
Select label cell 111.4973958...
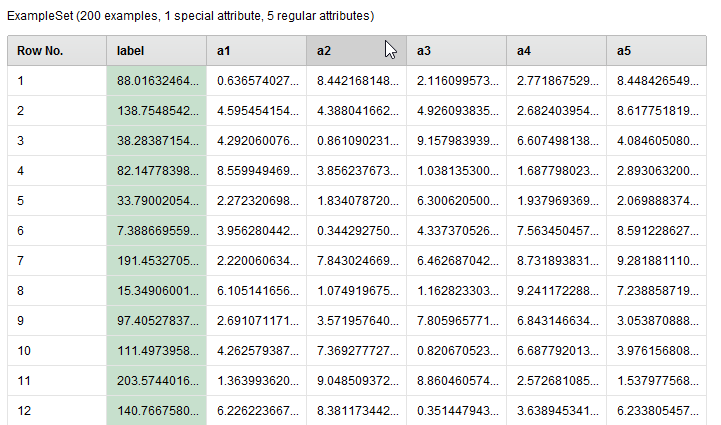point(156,351)
